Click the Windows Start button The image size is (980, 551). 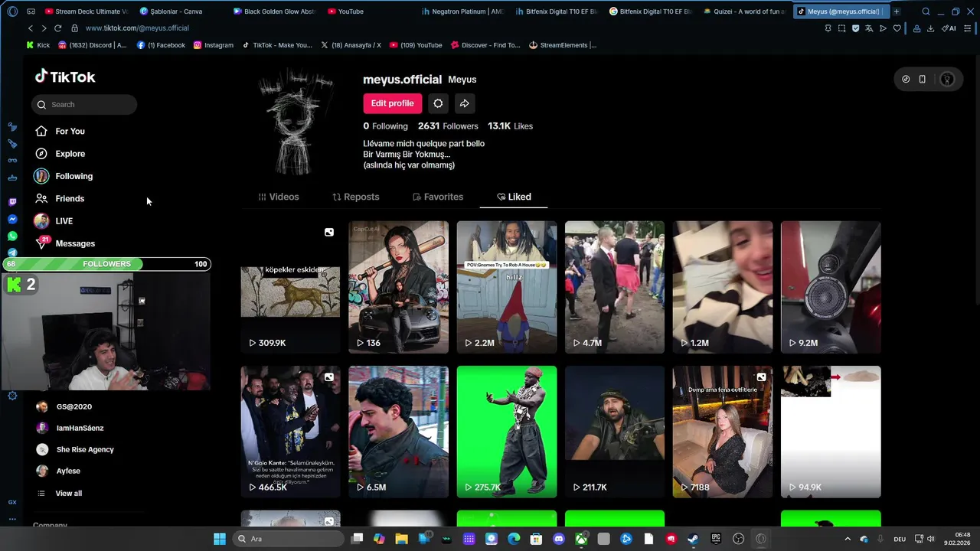coord(220,539)
